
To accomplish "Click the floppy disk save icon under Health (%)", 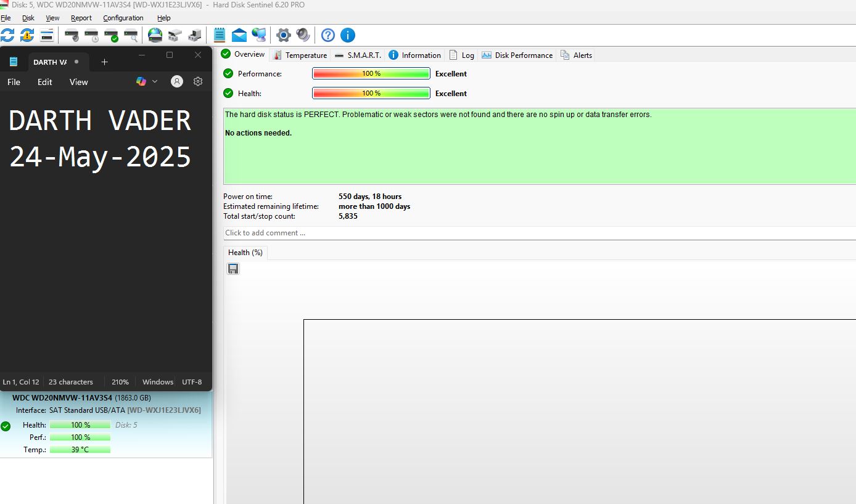I will click(233, 269).
